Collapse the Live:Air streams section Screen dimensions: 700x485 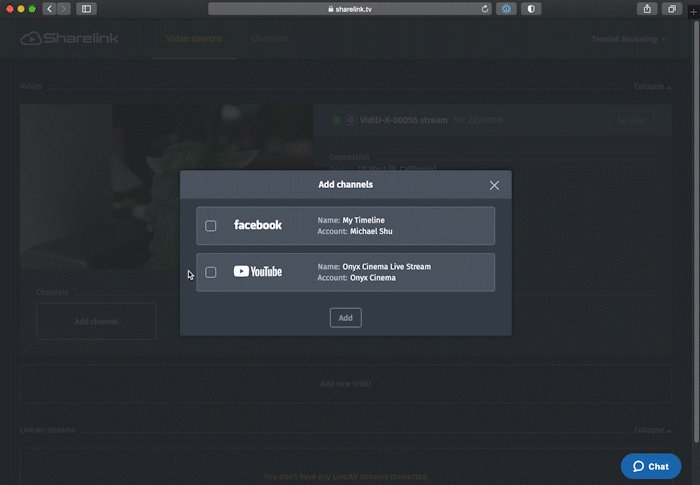[652, 430]
